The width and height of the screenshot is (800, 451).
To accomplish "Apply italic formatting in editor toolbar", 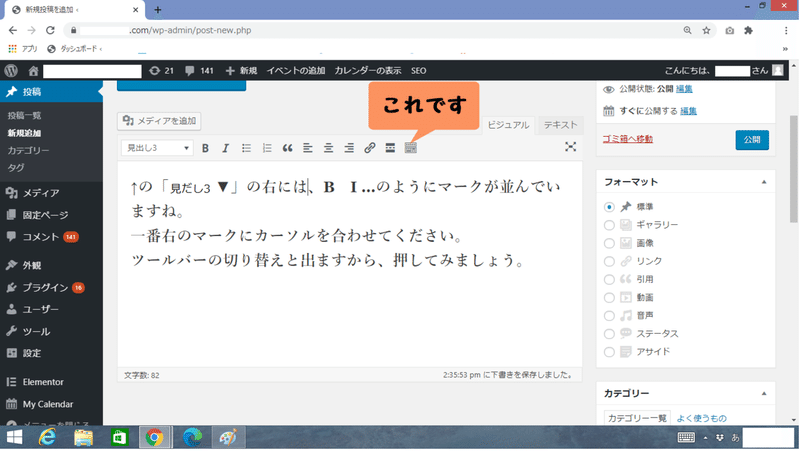I will pos(226,148).
